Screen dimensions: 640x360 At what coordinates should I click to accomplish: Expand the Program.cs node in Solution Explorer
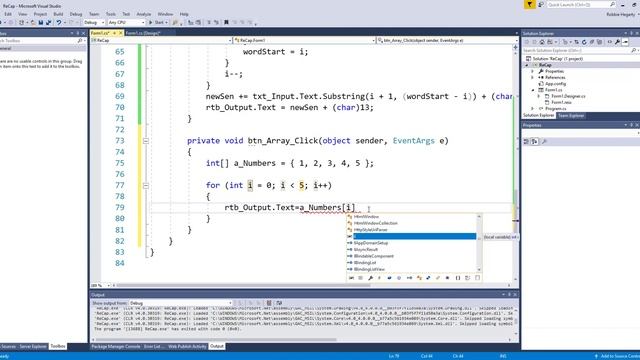532,109
